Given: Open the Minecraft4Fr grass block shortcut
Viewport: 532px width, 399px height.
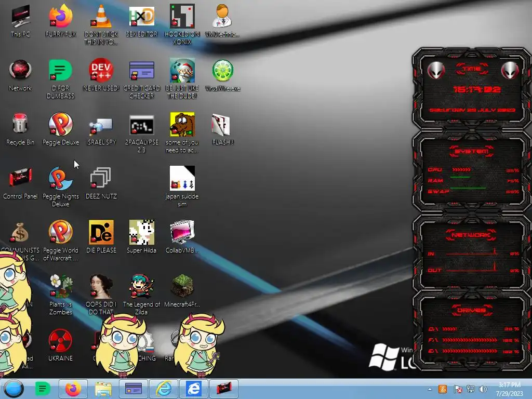Looking at the screenshot, I should [182, 291].
